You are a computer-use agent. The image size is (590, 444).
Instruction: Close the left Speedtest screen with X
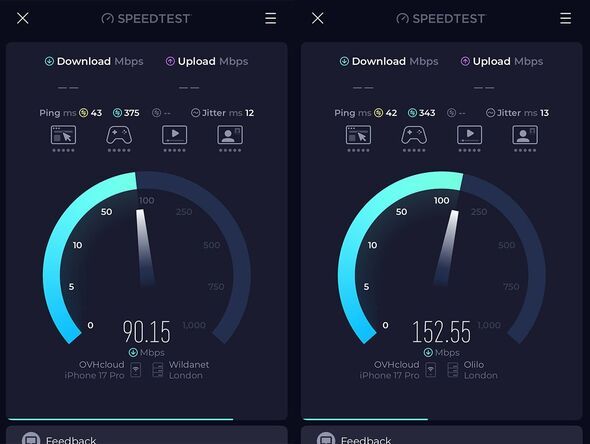pos(23,18)
